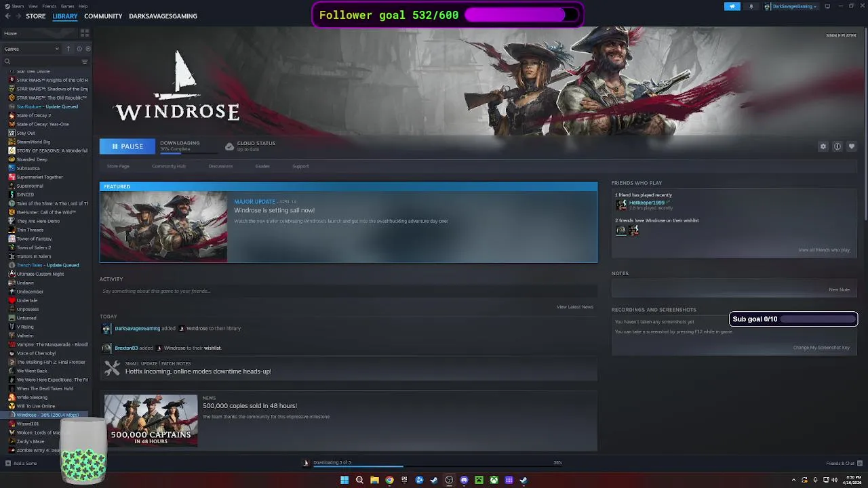Image resolution: width=868 pixels, height=488 pixels.
Task: Open Xbox app from taskbar
Action: click(x=494, y=480)
